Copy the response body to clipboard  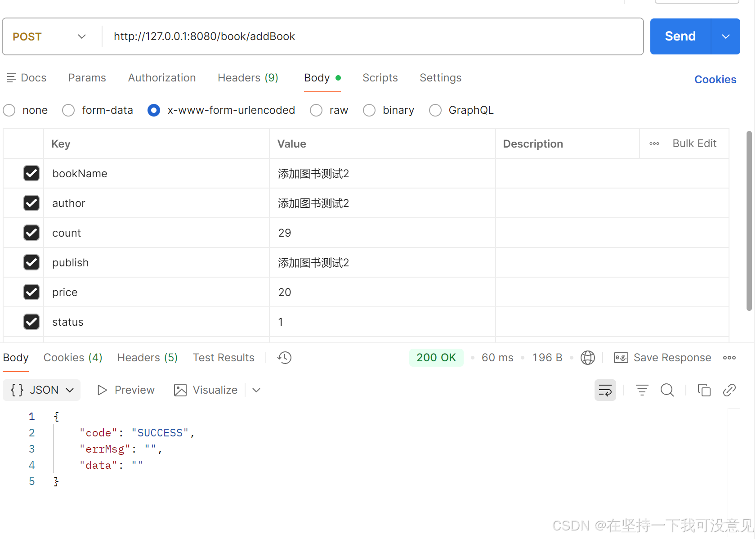[x=704, y=390]
